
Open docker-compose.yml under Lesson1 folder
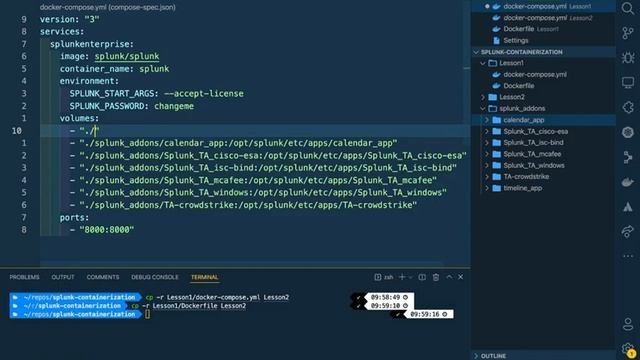[x=535, y=74]
